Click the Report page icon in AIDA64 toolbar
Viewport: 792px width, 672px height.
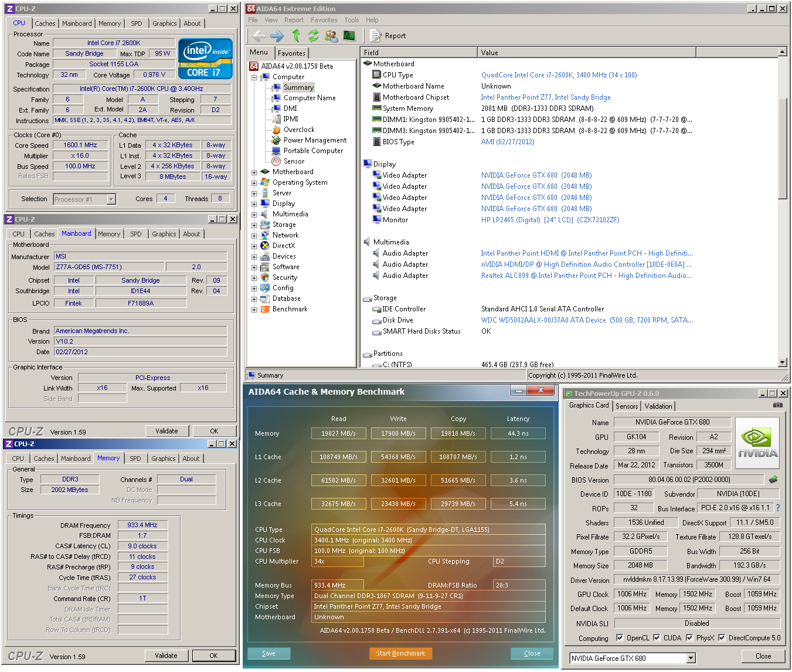coord(375,36)
